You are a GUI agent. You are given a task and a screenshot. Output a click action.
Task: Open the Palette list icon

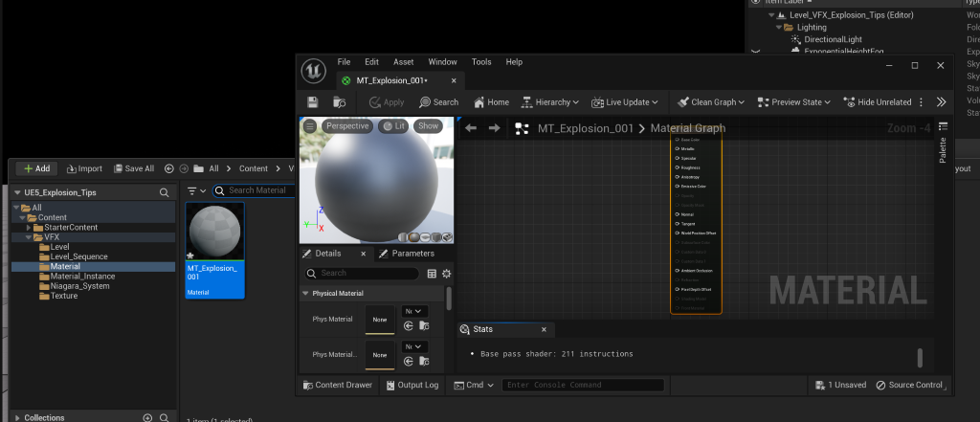943,126
